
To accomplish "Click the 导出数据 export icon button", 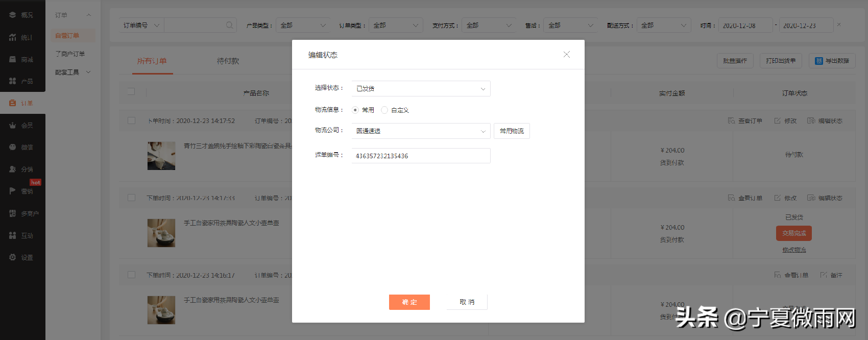I will pos(832,61).
